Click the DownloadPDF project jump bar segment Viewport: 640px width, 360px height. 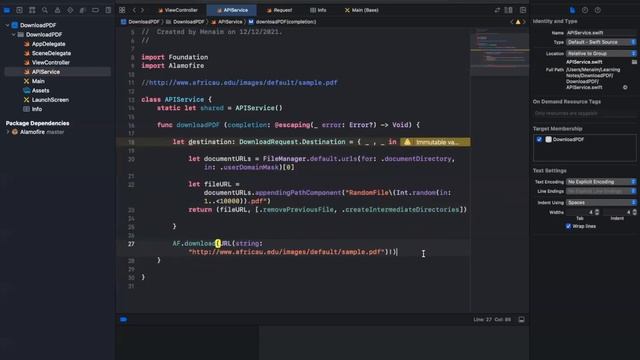[x=140, y=22]
